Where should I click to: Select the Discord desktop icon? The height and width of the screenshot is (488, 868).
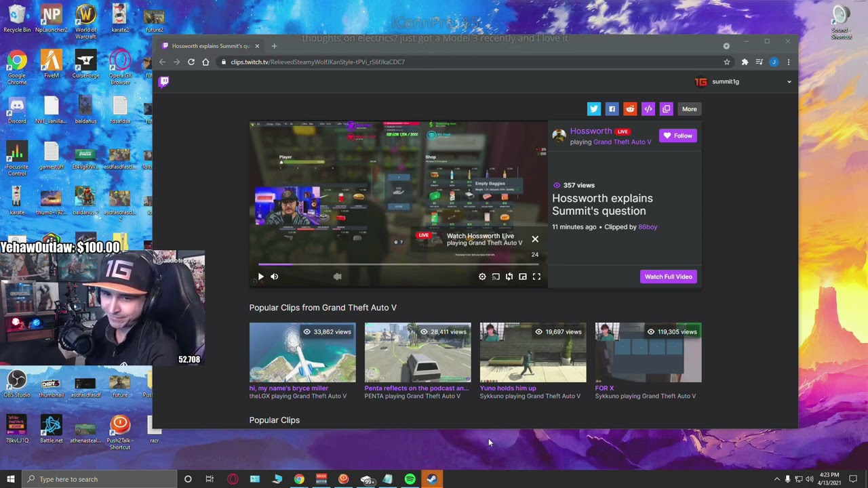[x=17, y=110]
